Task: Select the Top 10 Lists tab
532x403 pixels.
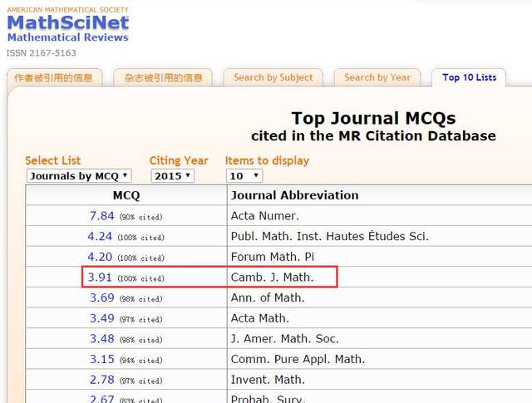Action: pyautogui.click(x=469, y=77)
